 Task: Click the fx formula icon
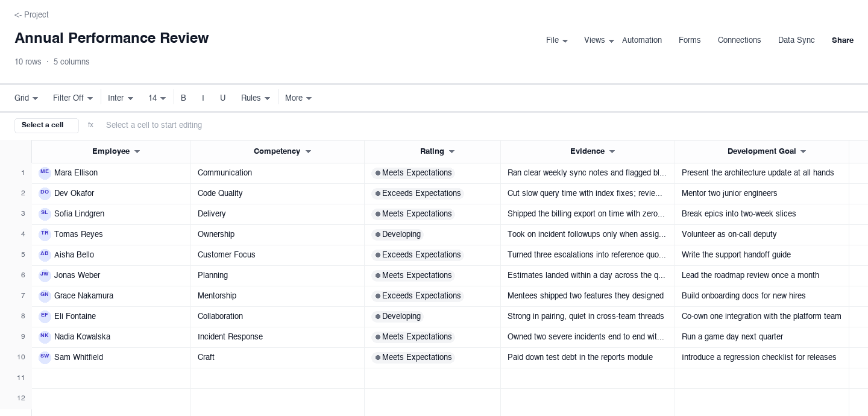point(90,125)
